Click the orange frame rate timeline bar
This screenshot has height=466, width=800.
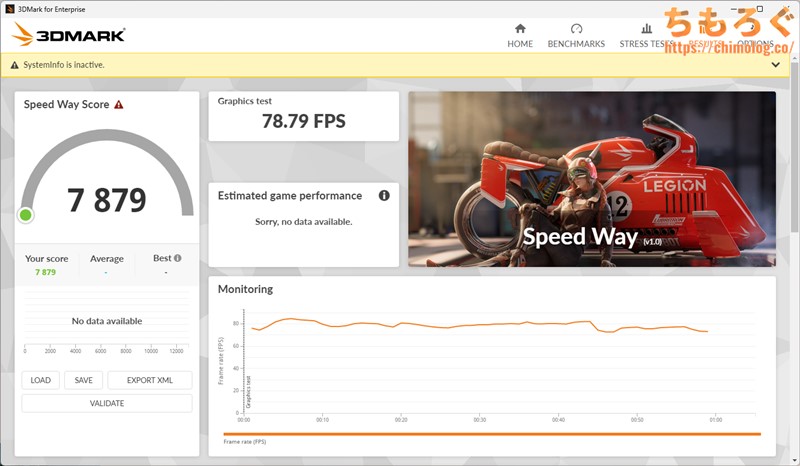click(x=492, y=434)
